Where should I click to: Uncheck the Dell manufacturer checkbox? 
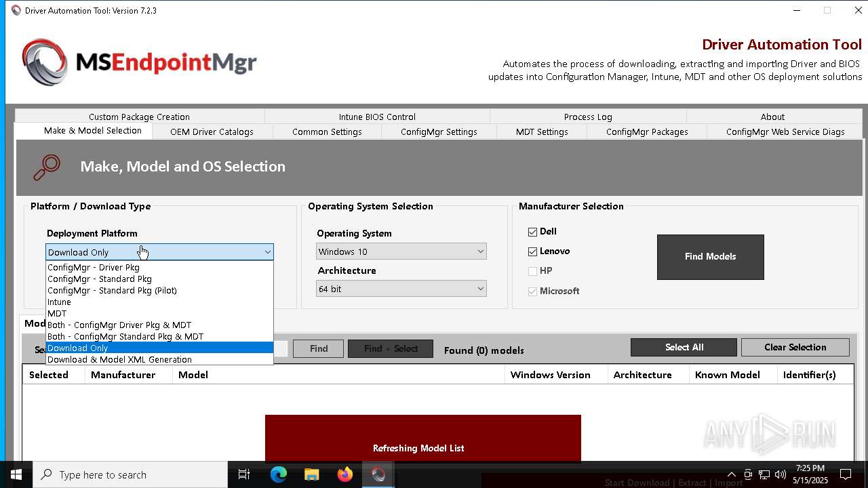532,232
